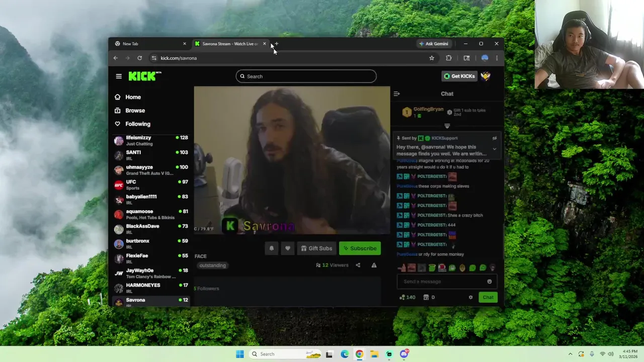Open the lifeismizzy channel in sidebar
This screenshot has height=362, width=644.
coord(151,140)
